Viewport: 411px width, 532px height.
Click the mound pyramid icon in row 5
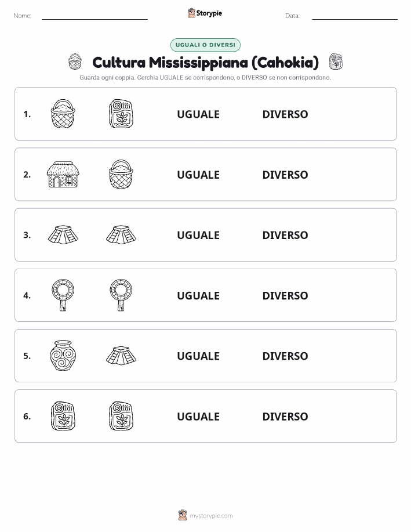click(x=121, y=355)
